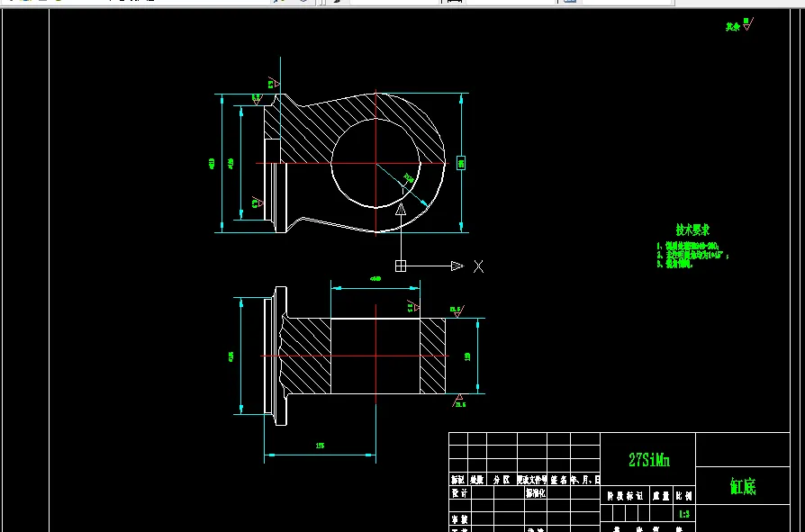Select the first technical requirement line
Screen dimensions: 805x532
coord(687,246)
